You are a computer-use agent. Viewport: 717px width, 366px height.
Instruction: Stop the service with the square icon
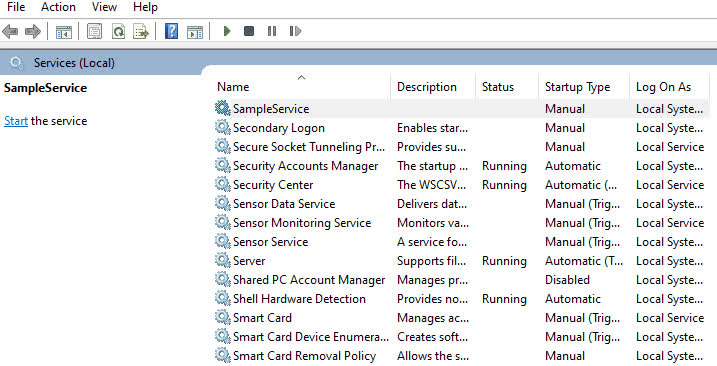pos(249,31)
